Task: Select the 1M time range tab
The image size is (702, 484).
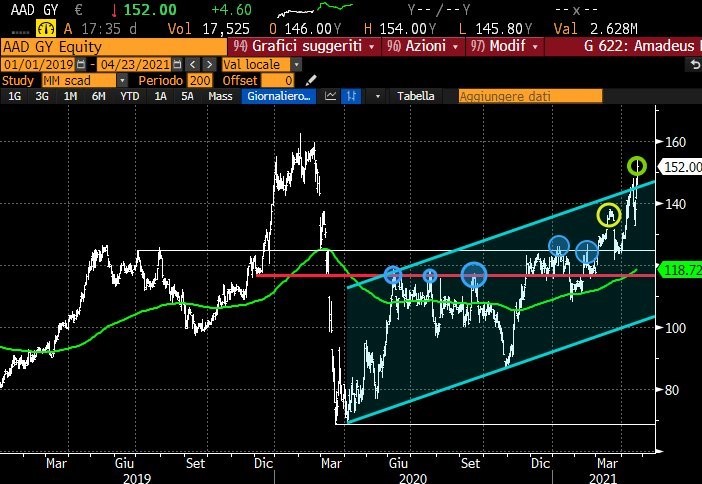Action: (70, 96)
